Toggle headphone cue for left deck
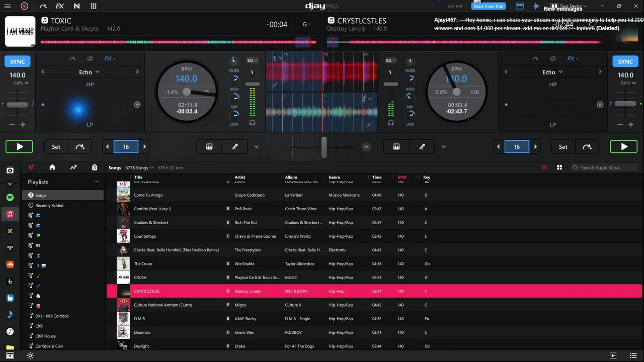This screenshot has width=644, height=362. pos(252,123)
